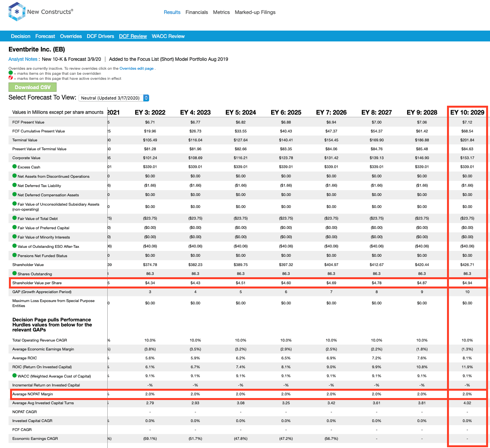This screenshot has height=448, width=490.
Task: Open the Results menu item
Action: 172,12
